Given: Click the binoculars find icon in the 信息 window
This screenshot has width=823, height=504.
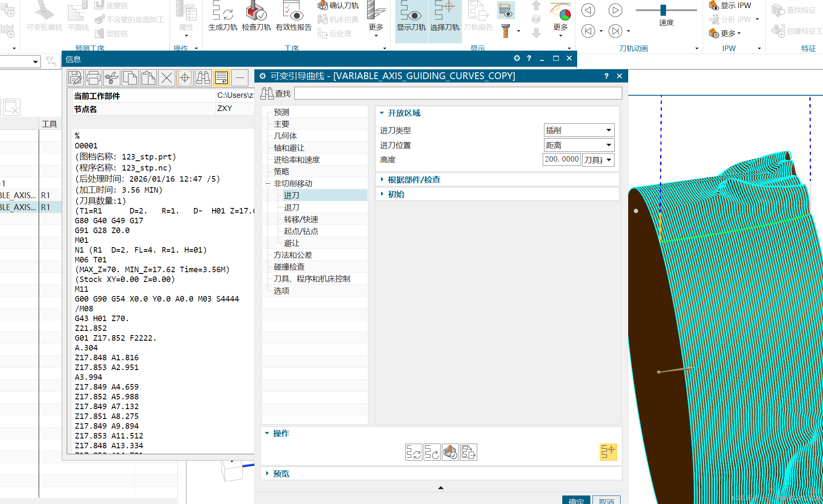Looking at the screenshot, I should coord(203,77).
